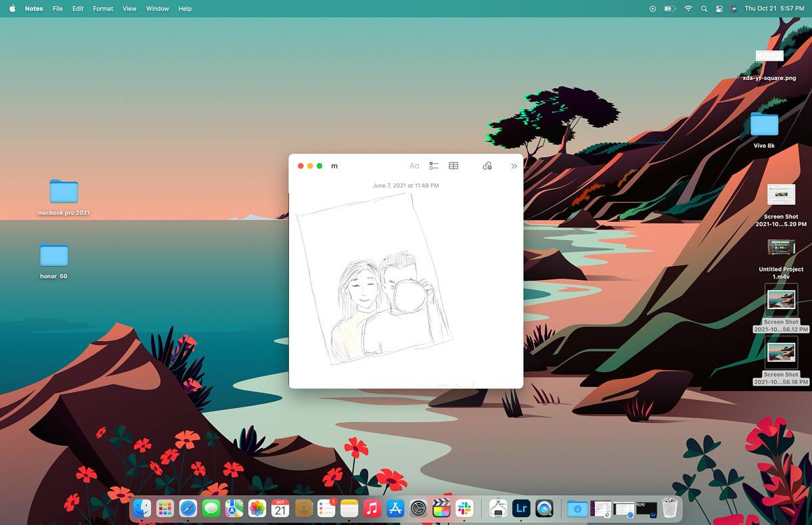The width and height of the screenshot is (812, 525).
Task: Open the share/collaborate icon in Notes
Action: point(487,166)
